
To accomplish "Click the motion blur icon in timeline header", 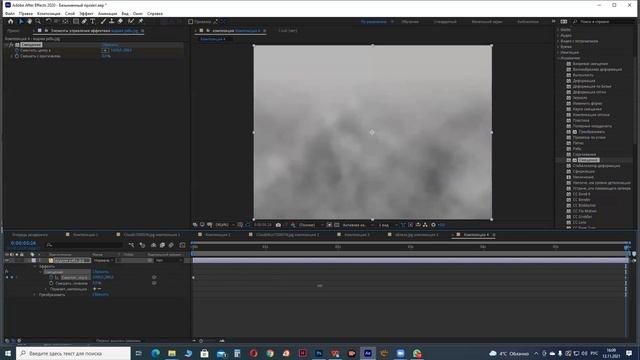I will (x=171, y=245).
